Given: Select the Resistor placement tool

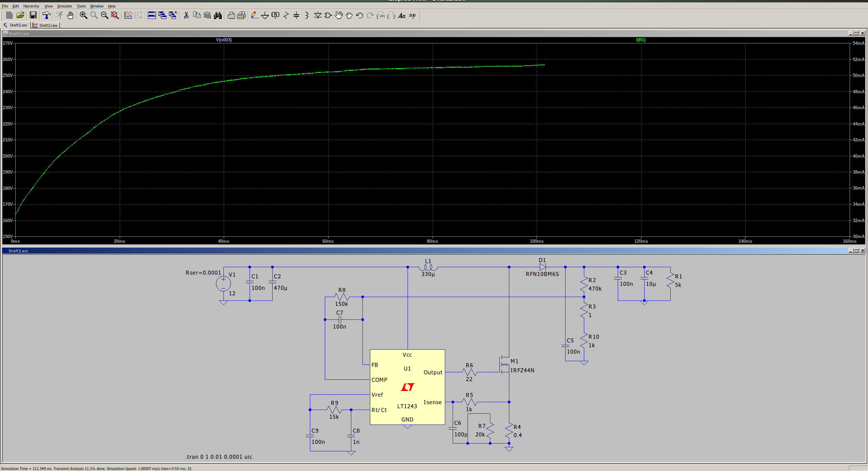Looking at the screenshot, I should [286, 15].
